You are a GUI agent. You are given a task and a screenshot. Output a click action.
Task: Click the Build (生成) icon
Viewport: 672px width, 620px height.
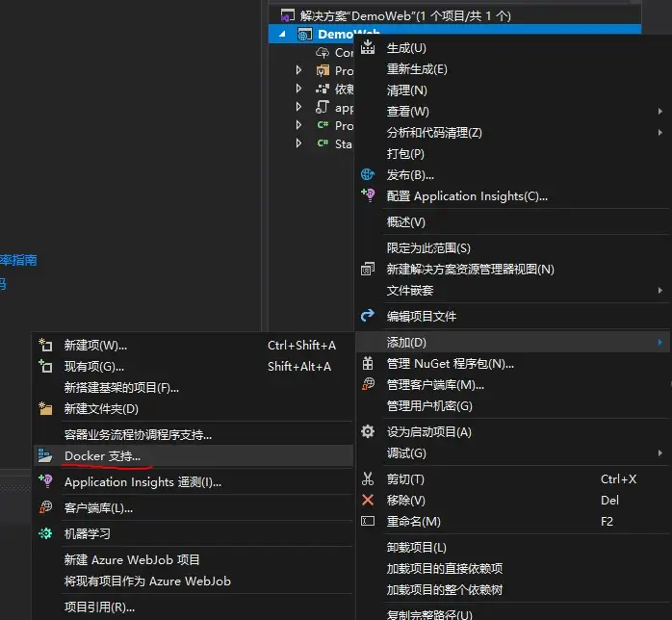click(368, 47)
